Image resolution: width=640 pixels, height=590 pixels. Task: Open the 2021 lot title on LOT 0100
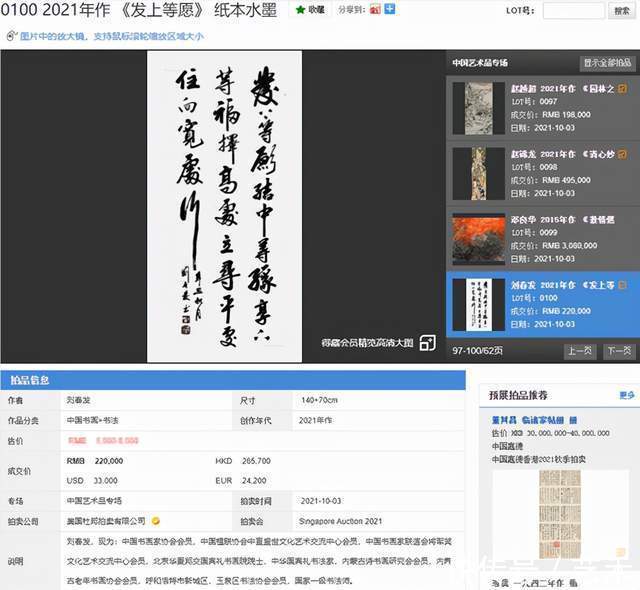[x=562, y=285]
